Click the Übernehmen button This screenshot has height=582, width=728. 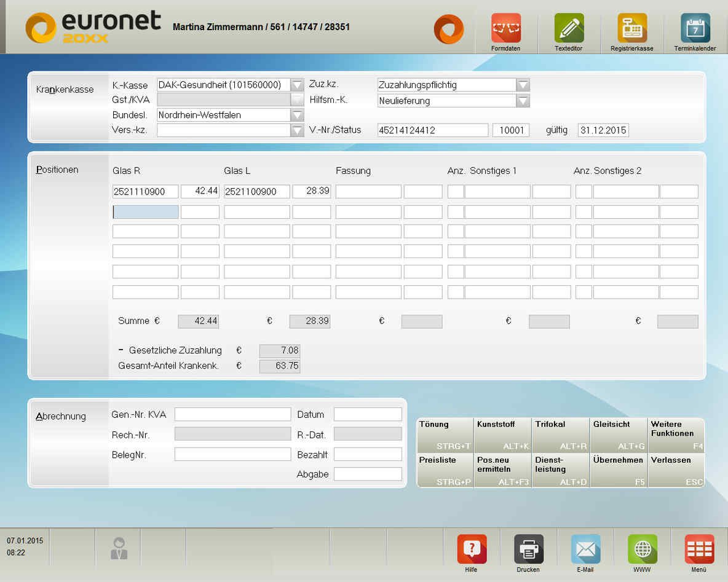point(619,471)
